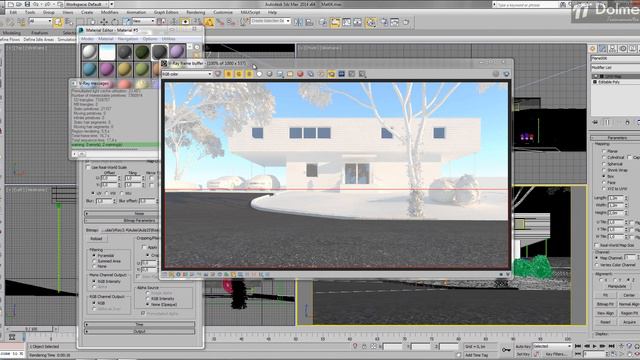Expand the Noise rollout in Material Editor
This screenshot has height=360, width=640.
tap(139, 213)
